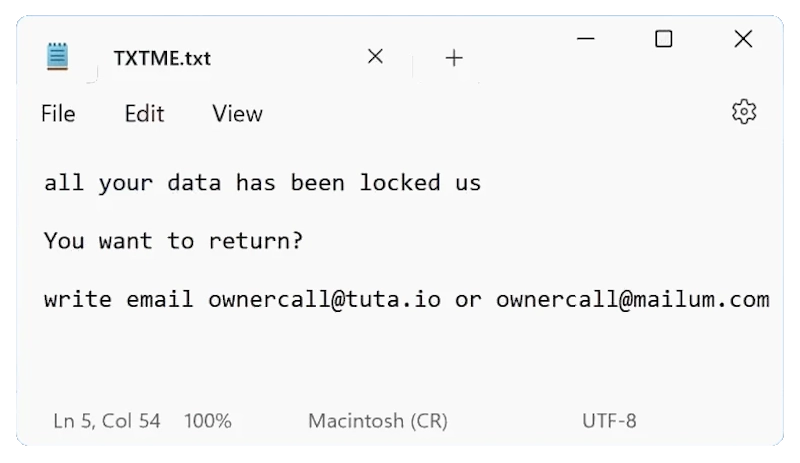Click the UTF-8 encoding indicator
The width and height of the screenshot is (800, 463).
pyautogui.click(x=609, y=421)
